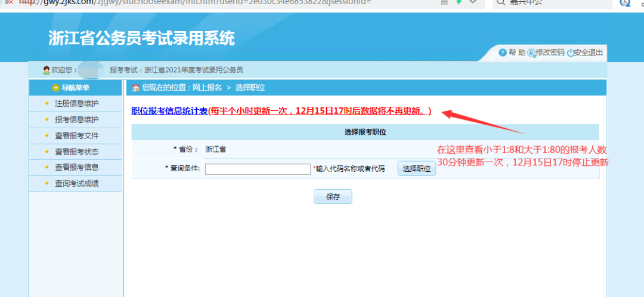
Task: Click the 选择职位 button
Action: [416, 169]
